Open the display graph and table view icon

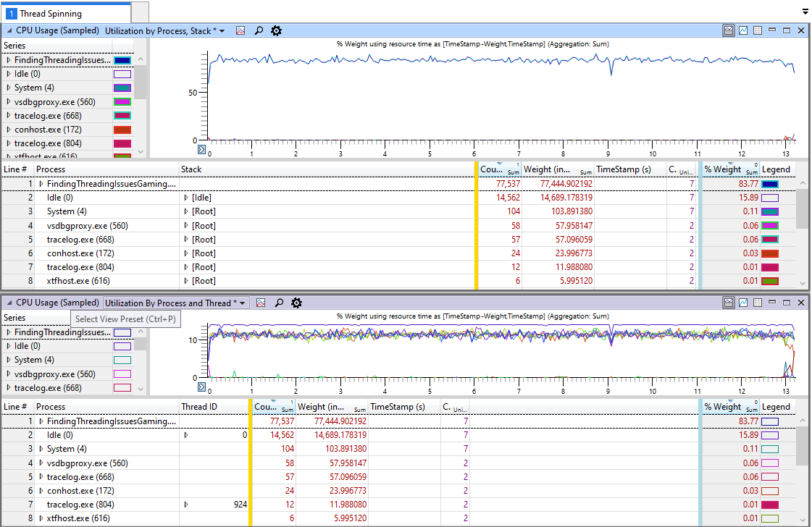728,30
